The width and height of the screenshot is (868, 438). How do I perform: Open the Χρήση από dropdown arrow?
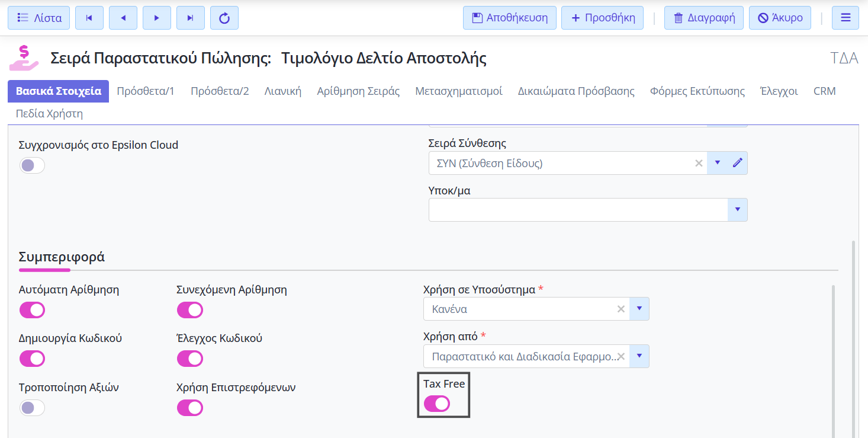point(639,356)
